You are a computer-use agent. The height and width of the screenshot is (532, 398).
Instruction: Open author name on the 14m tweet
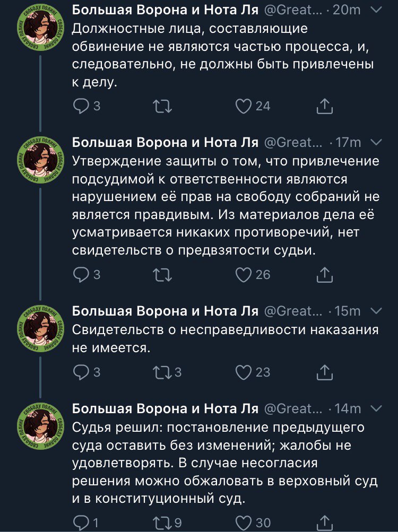[165, 408]
